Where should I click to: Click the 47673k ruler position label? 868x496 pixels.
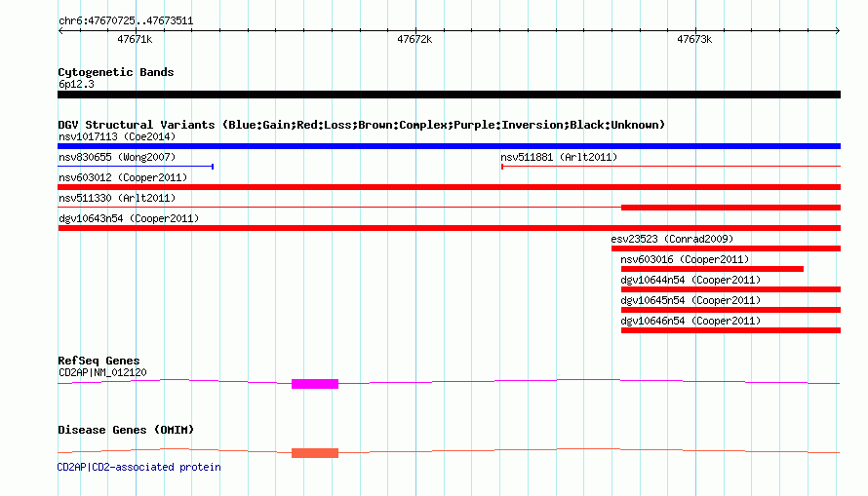(x=694, y=39)
